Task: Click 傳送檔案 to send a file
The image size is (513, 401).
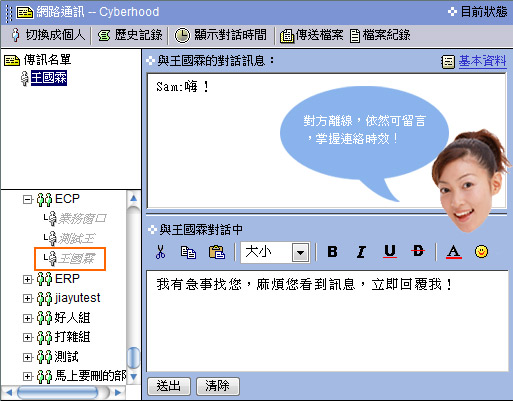Action: [312, 35]
